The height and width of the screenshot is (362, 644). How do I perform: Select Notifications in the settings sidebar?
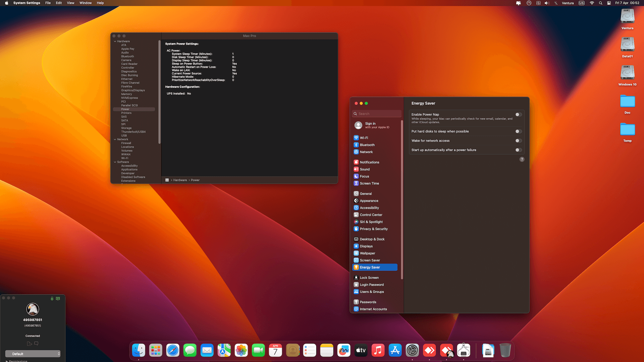(x=369, y=162)
